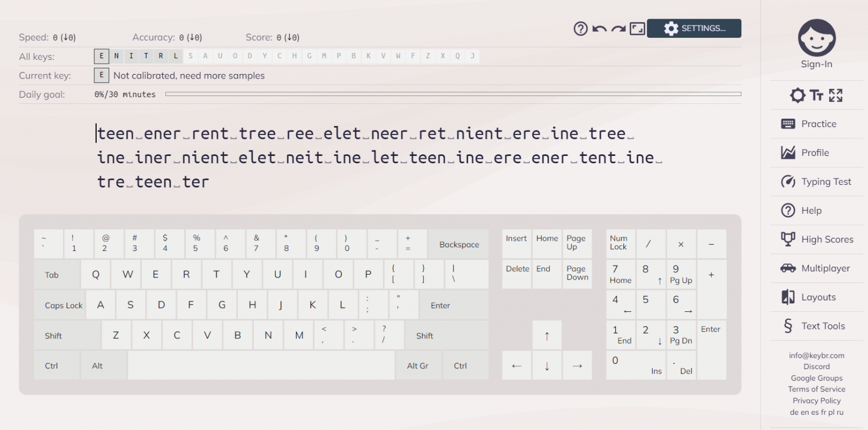Screen dimensions: 868x430
Task: Open help via the question mark icon
Action: 580,28
